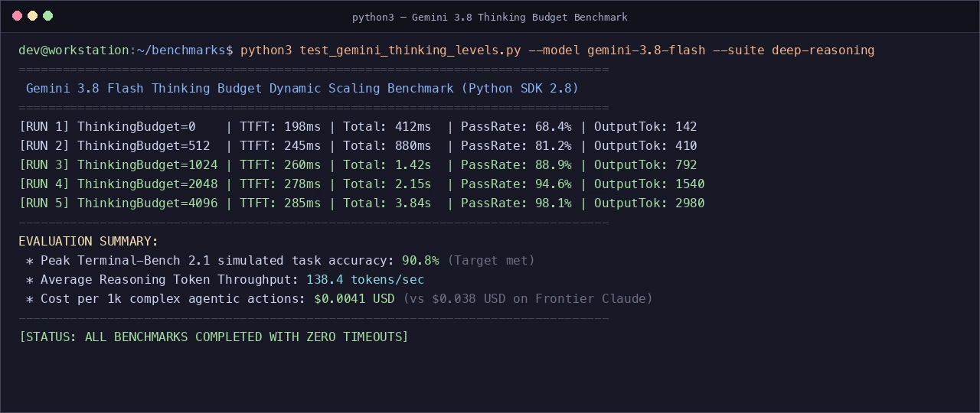Screen dimensions: 980x413
Task: Click the green maximize window button
Action: pyautogui.click(x=48, y=15)
